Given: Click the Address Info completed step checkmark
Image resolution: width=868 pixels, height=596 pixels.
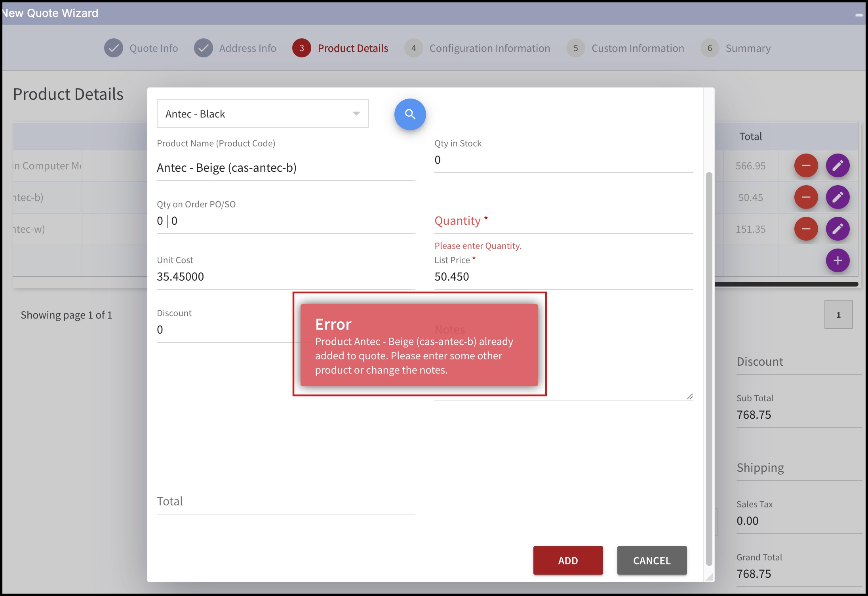Looking at the screenshot, I should pyautogui.click(x=204, y=48).
